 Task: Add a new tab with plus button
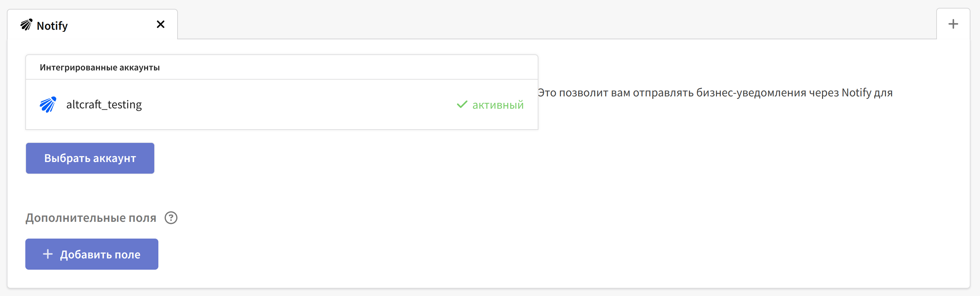tap(953, 24)
